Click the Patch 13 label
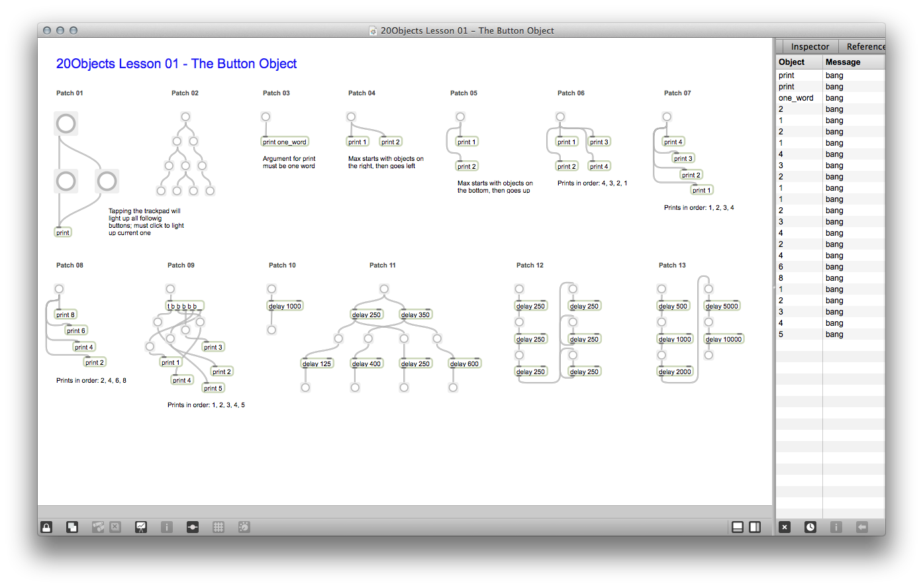Viewport: 923px width, 588px height. (x=672, y=265)
